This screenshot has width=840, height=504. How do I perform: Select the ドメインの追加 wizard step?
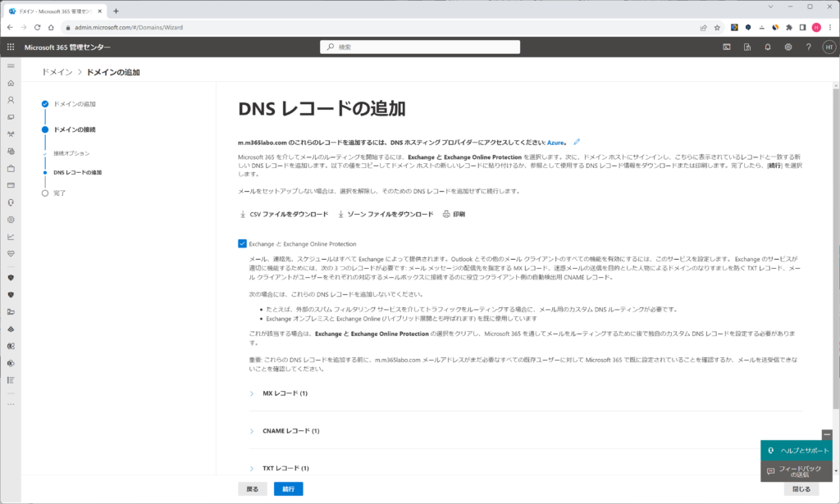[69, 104]
